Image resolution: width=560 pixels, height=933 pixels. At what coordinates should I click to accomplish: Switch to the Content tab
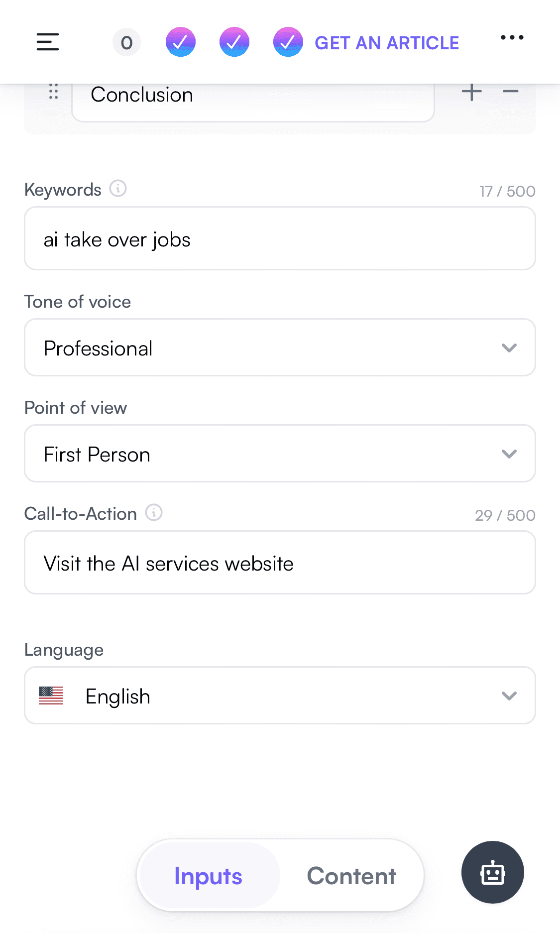pyautogui.click(x=351, y=876)
